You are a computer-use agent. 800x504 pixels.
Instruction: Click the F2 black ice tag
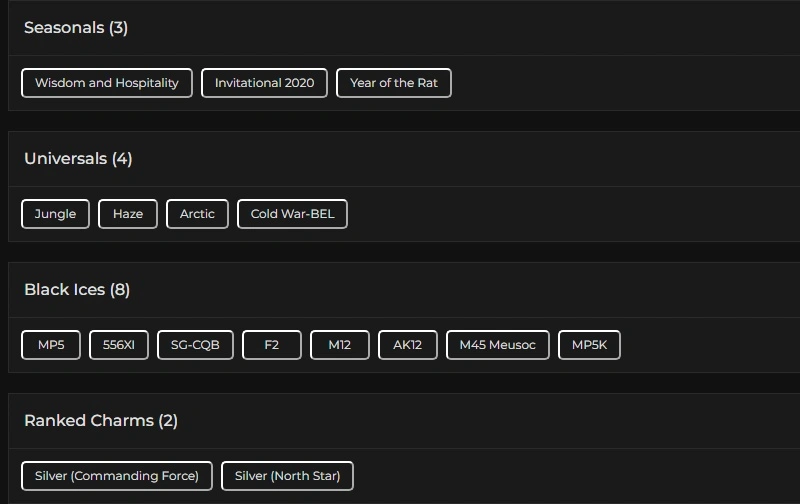click(272, 345)
